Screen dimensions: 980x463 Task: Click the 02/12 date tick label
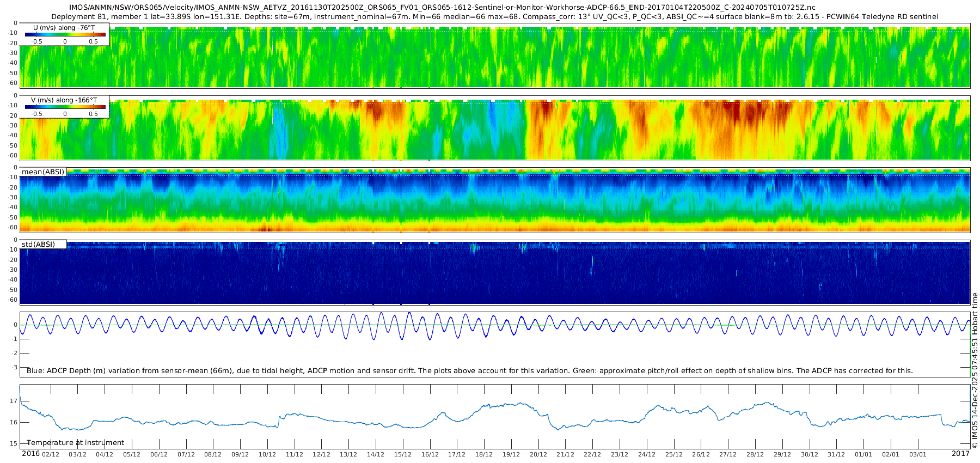click(50, 454)
